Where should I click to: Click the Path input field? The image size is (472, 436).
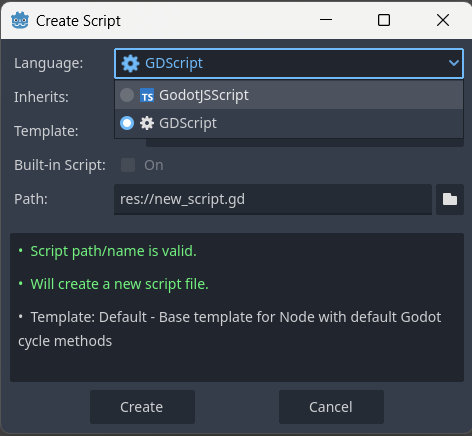pyautogui.click(x=273, y=199)
